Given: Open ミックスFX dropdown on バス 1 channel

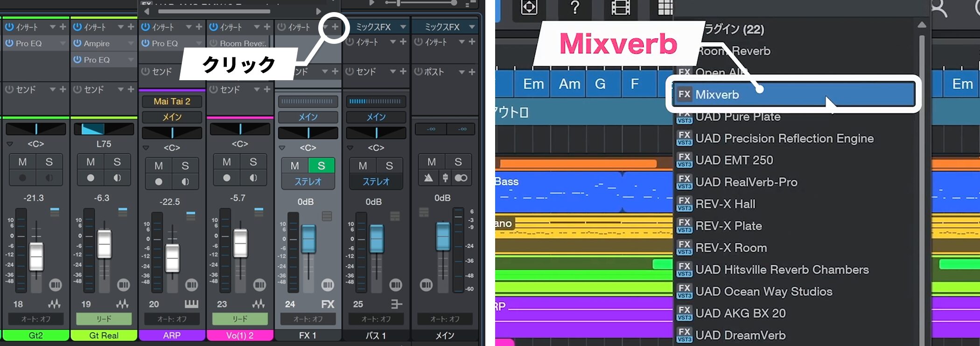Looking at the screenshot, I should 403,27.
